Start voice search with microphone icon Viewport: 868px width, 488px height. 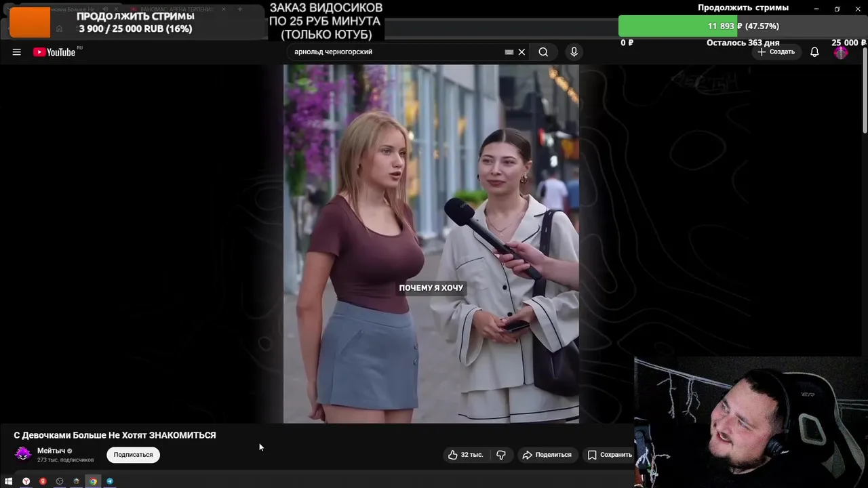point(574,52)
